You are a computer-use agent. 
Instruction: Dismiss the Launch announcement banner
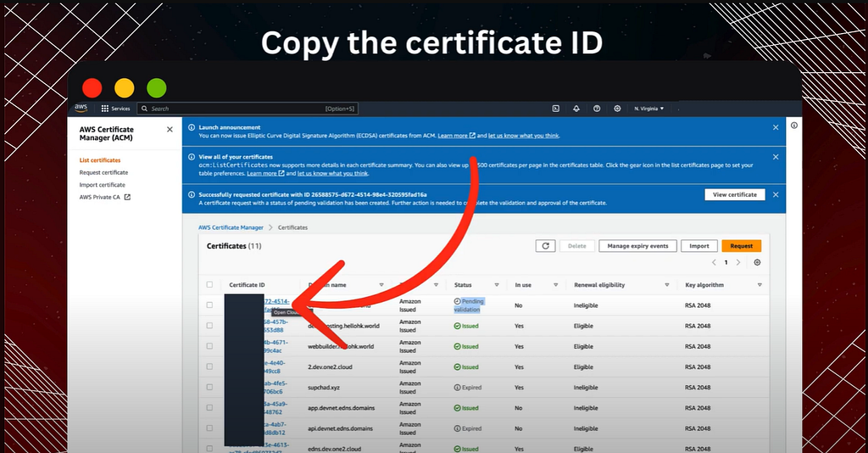(776, 127)
